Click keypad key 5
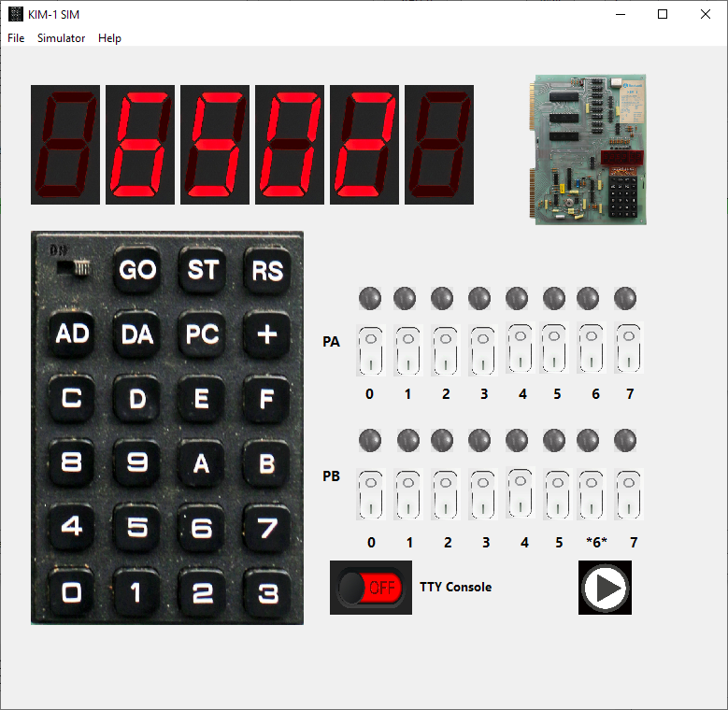 coord(137,527)
